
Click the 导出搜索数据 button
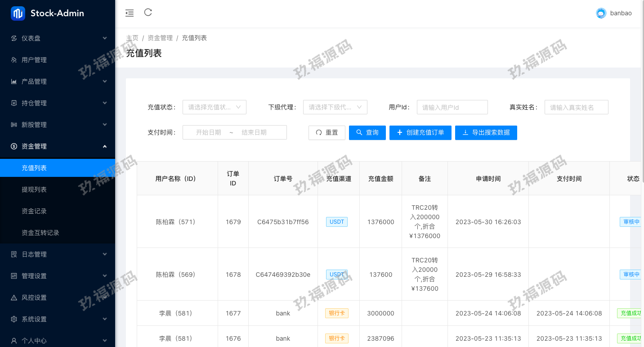[x=486, y=133]
